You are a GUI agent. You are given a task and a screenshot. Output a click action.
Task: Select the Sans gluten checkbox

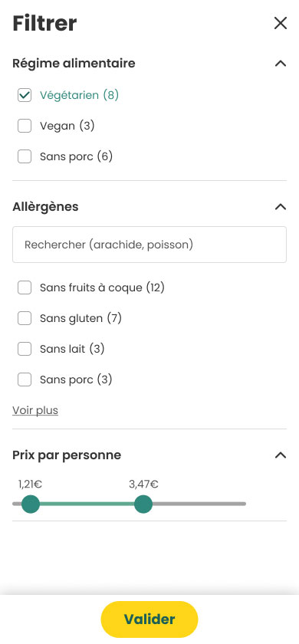(25, 318)
